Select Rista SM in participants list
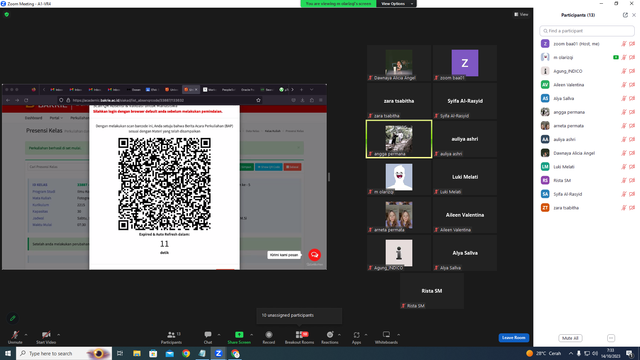640x360 pixels. coord(587,180)
